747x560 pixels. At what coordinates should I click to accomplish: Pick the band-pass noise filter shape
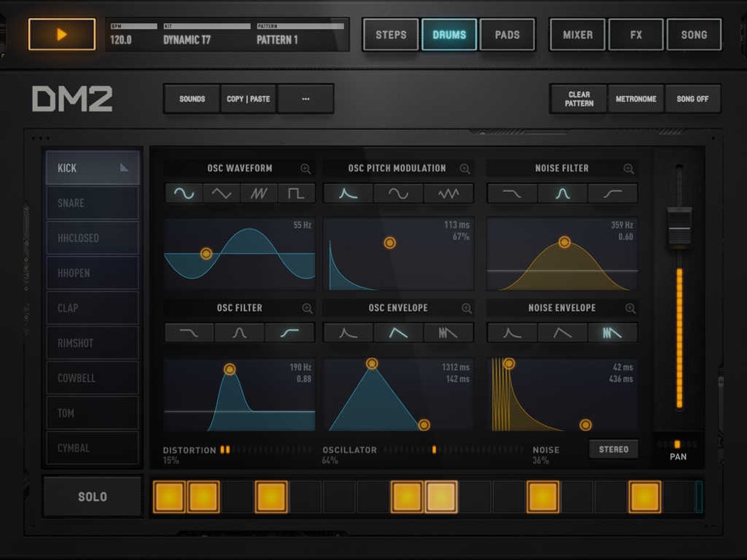pyautogui.click(x=562, y=193)
